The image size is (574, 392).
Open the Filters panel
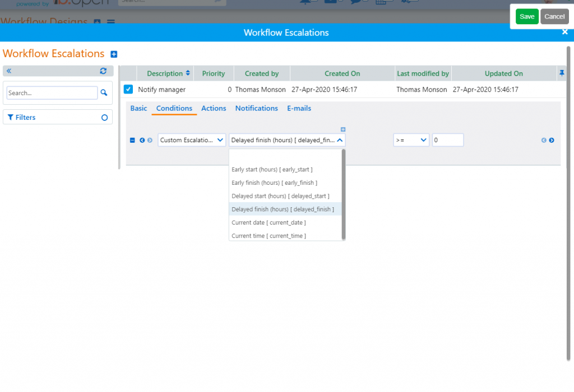click(22, 118)
